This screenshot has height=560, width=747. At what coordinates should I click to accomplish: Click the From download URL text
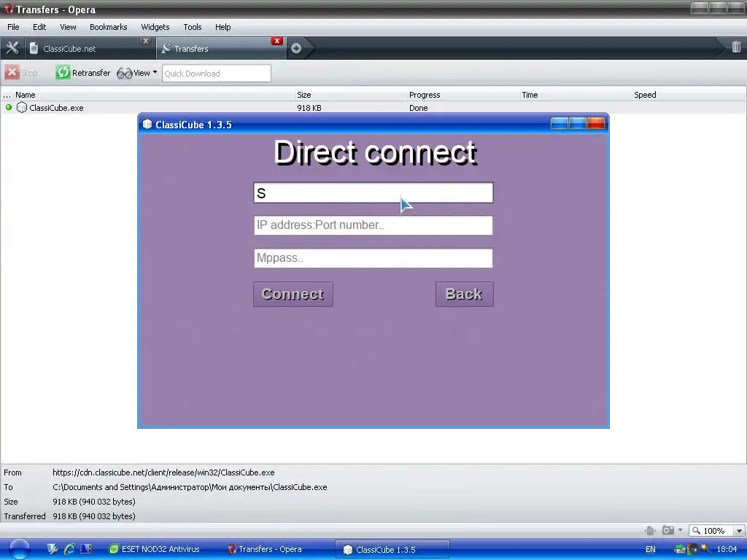(x=163, y=472)
